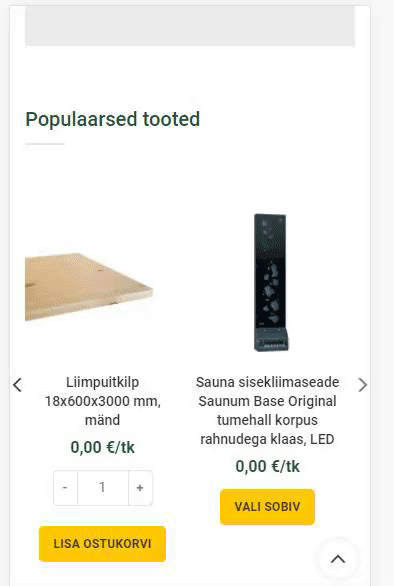Go to previous popular products slide

pos(17,385)
